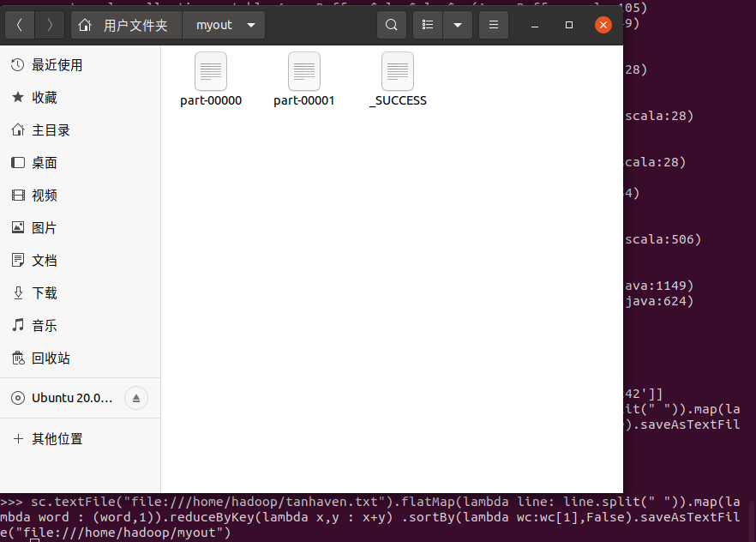Select the part-00001 file icon
Screen dimensions: 756x542
[303, 71]
